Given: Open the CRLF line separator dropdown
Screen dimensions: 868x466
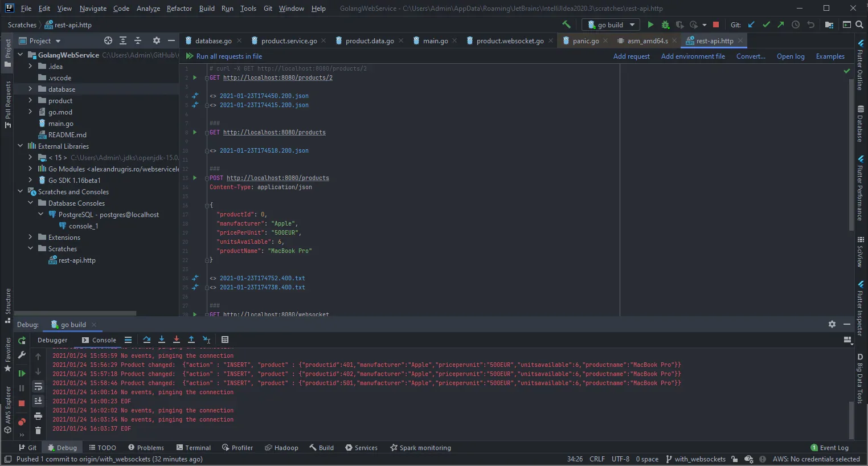Looking at the screenshot, I should coord(597,459).
